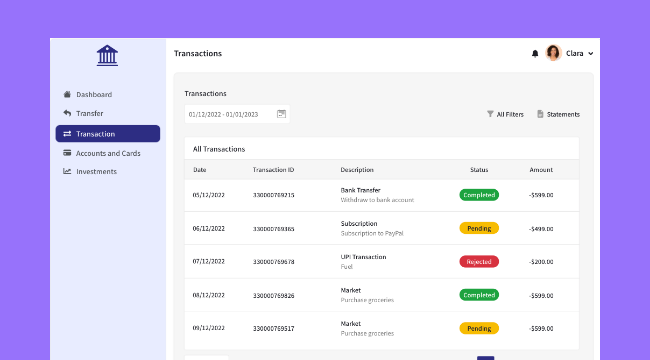Select transaction ID 330000769826
This screenshot has width=650, height=360.
point(274,295)
